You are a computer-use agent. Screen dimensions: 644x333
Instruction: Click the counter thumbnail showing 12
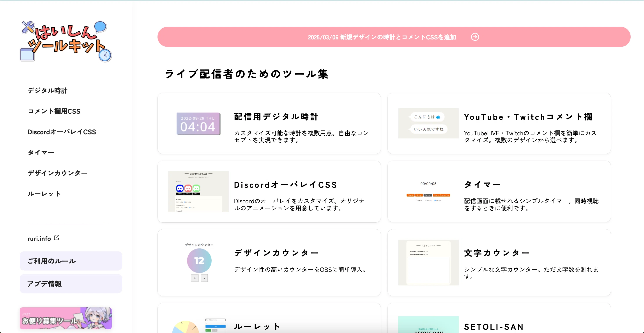199,262
